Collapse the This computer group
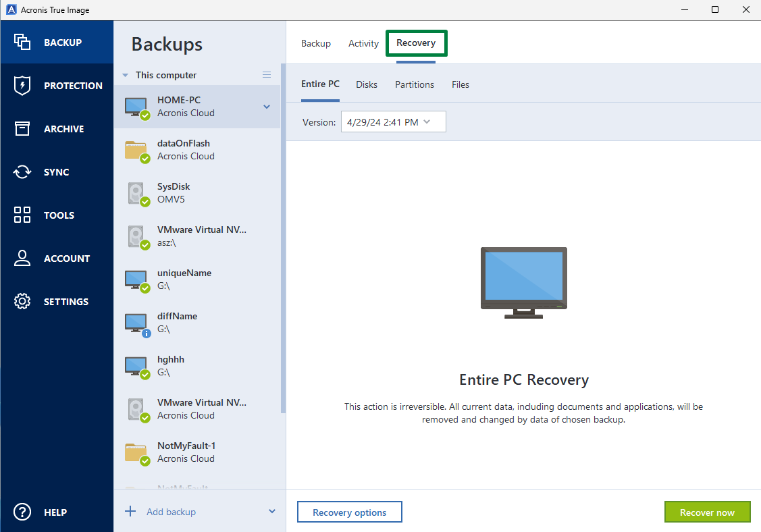Image resolution: width=761 pixels, height=532 pixels. coord(124,75)
